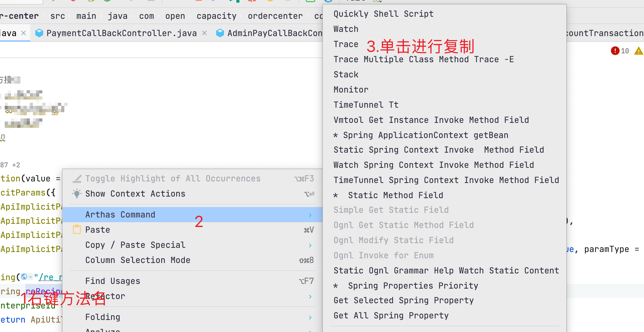Click the Paste clipboard icon
The width and height of the screenshot is (644, 332).
pyautogui.click(x=77, y=230)
